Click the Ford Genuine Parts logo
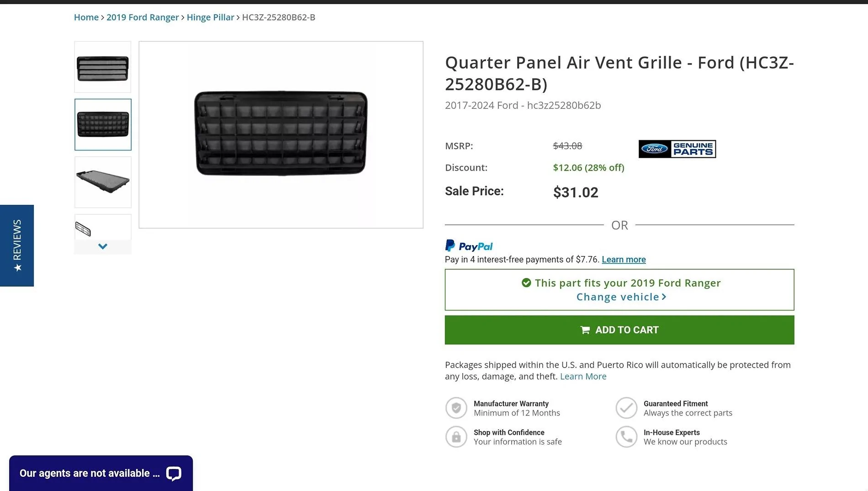This screenshot has height=491, width=868. click(x=677, y=149)
